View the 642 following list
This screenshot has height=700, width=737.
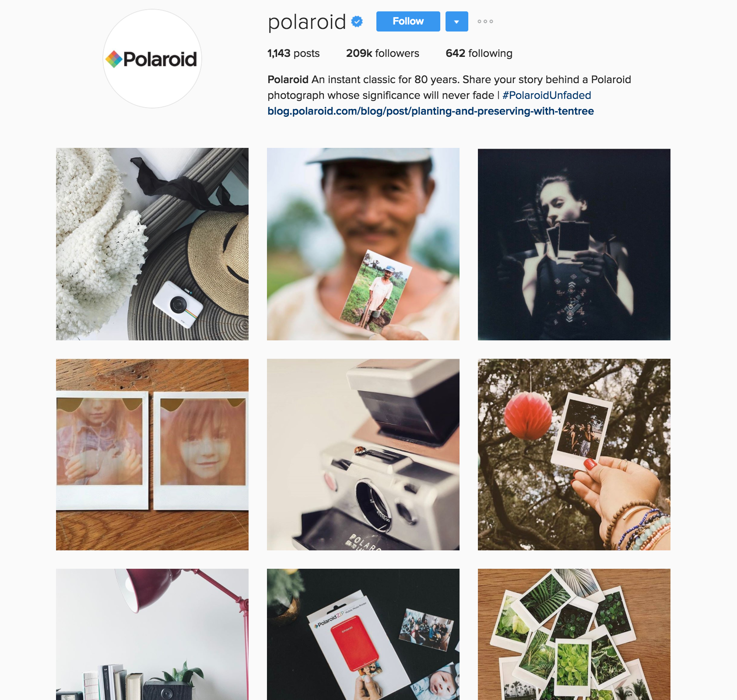479,53
